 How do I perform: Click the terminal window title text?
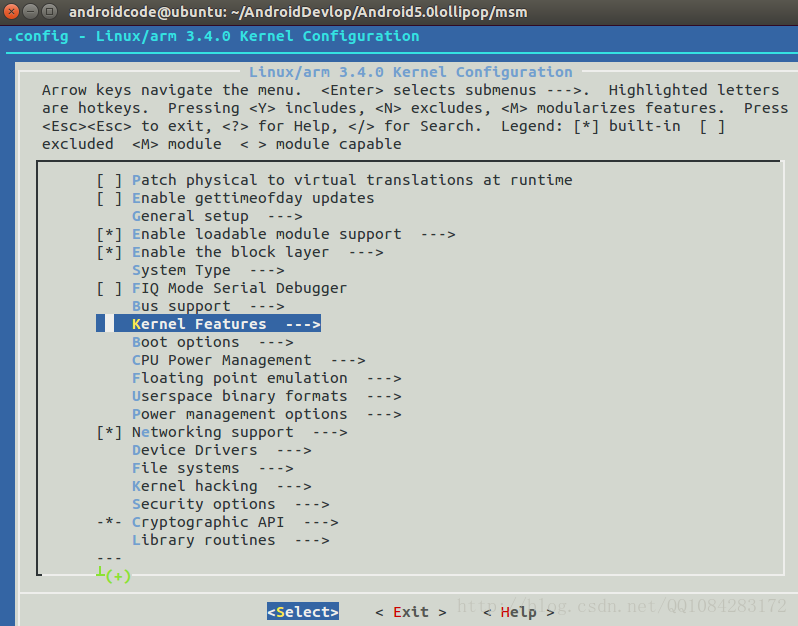tap(298, 12)
